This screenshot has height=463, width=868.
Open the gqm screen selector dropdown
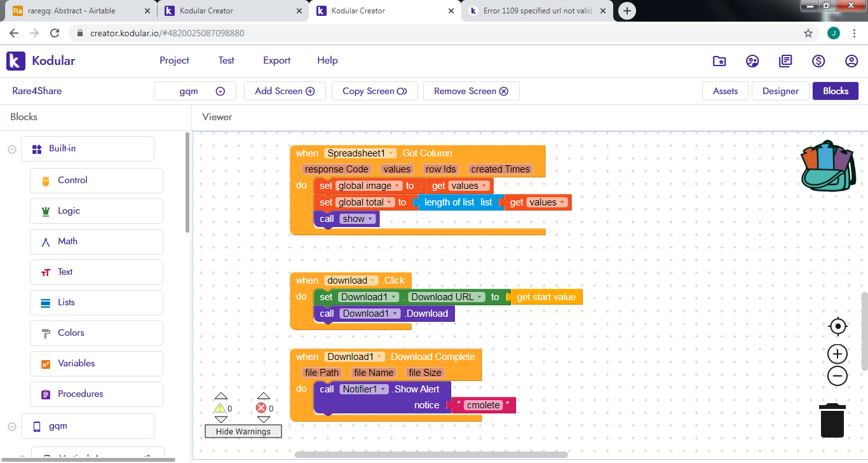pyautogui.click(x=195, y=91)
